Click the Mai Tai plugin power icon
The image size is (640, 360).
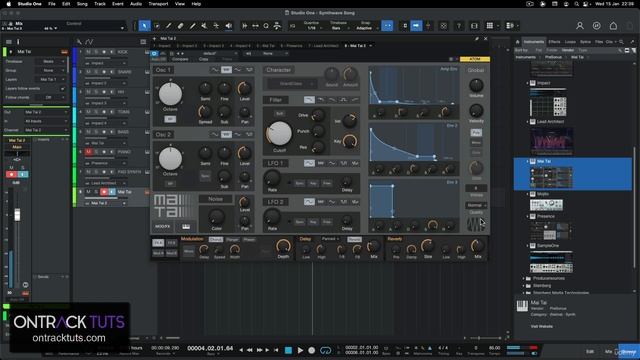click(x=154, y=53)
